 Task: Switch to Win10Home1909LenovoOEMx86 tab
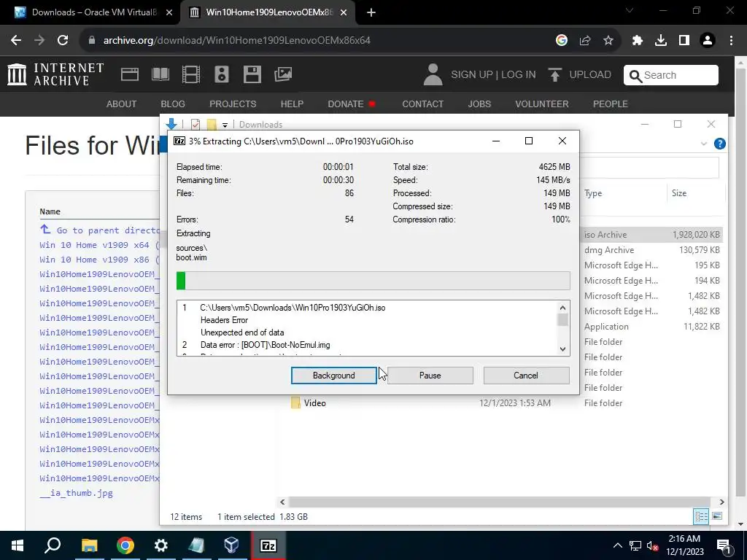(269, 12)
